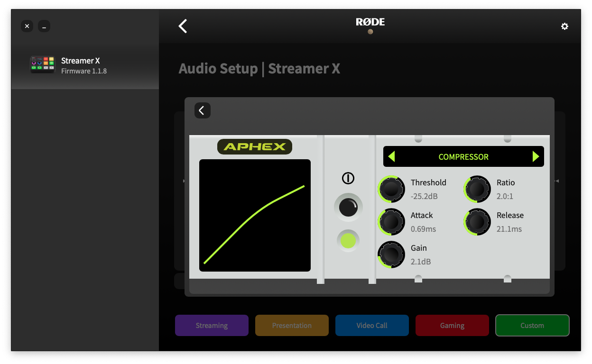Select the Custom preset

[x=532, y=326]
